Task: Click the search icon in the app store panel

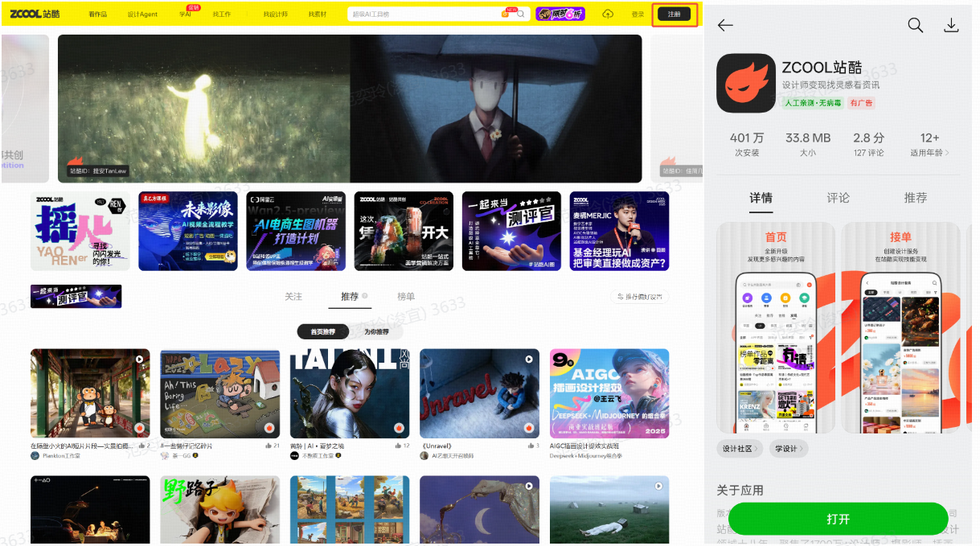Action: point(915,26)
